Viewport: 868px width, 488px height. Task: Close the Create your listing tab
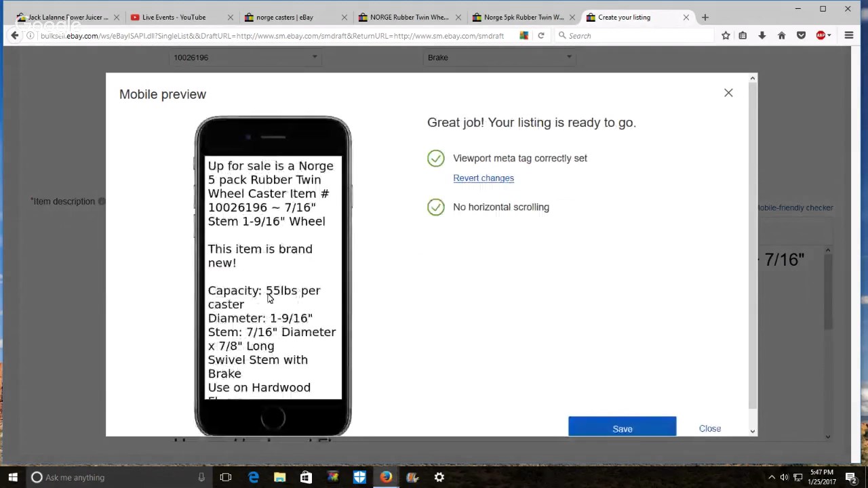point(686,18)
